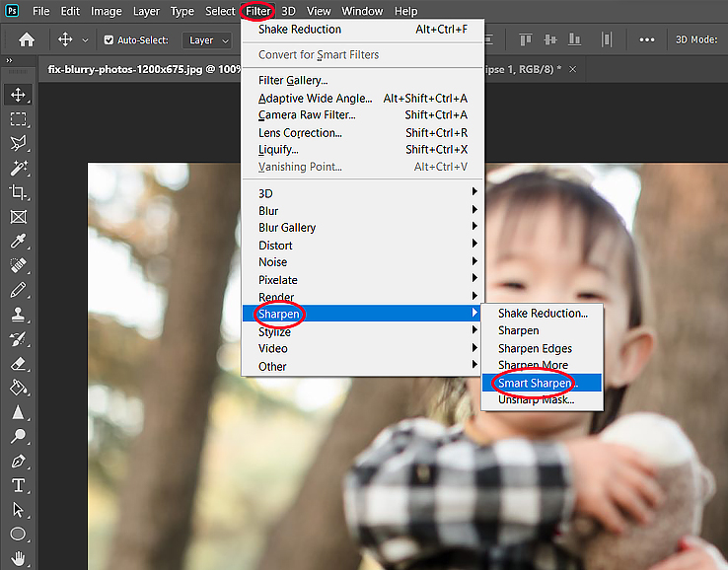Click align bottom edges icon
Image resolution: width=728 pixels, height=570 pixels.
tap(574, 39)
